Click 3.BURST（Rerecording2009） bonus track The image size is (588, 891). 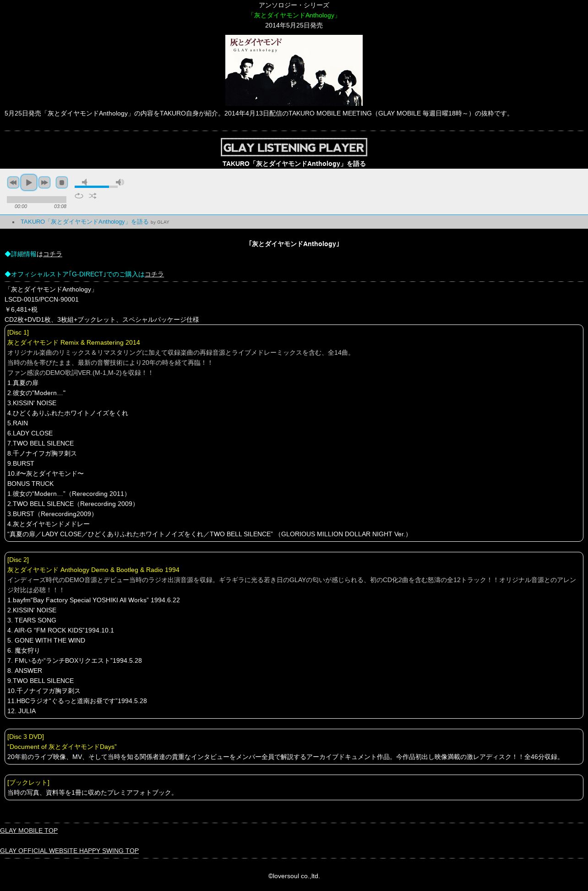coord(52,514)
